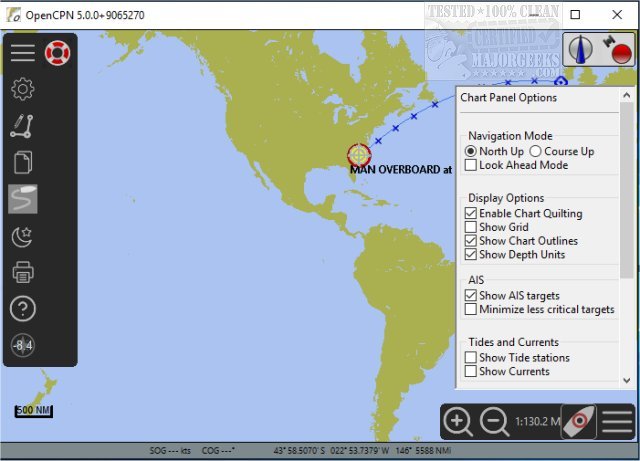This screenshot has width=640, height=461.
Task: Close the OpenCPN window
Action: [x=617, y=15]
